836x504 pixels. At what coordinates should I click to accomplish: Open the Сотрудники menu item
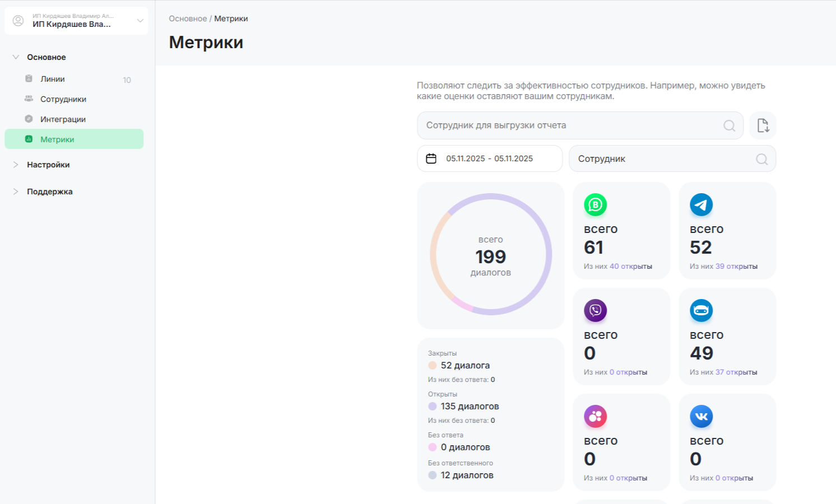[63, 99]
